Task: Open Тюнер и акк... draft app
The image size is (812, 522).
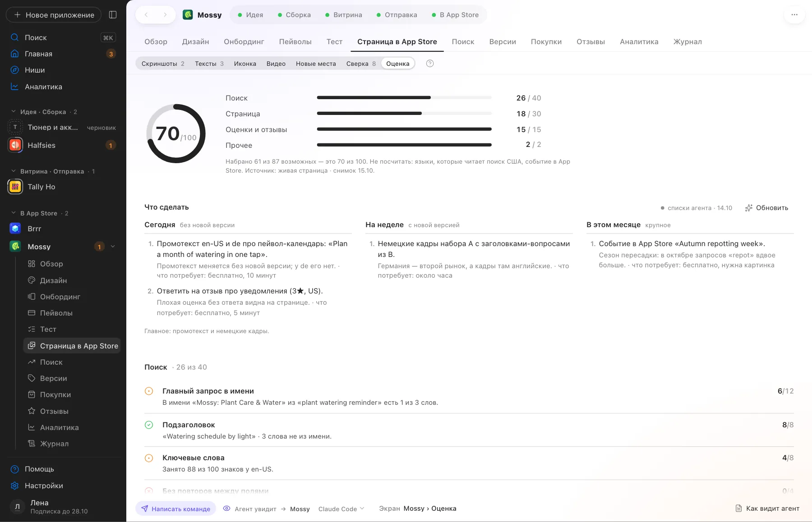Action: click(x=63, y=128)
